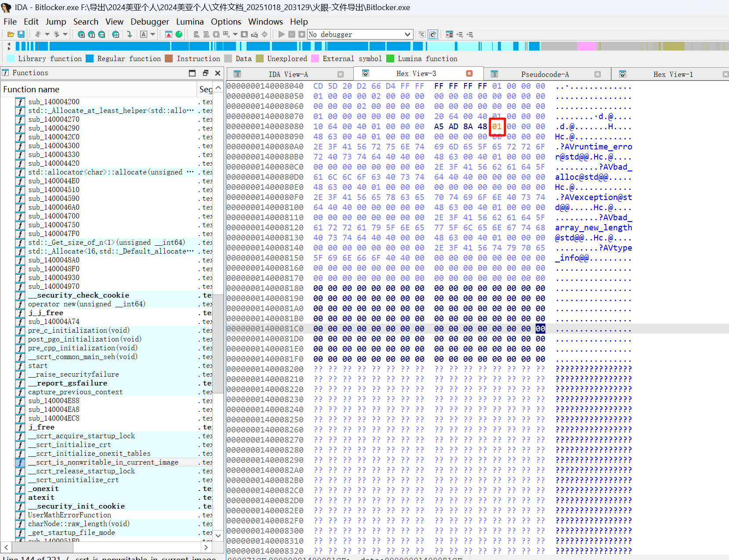Click the red upward arrow toolbar icon

[x=169, y=34]
